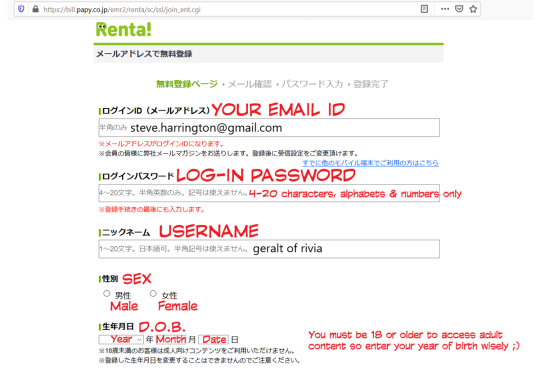Screen dimensions: 540x369
Task: Toggle reader view icon in address bar
Action: tap(424, 9)
